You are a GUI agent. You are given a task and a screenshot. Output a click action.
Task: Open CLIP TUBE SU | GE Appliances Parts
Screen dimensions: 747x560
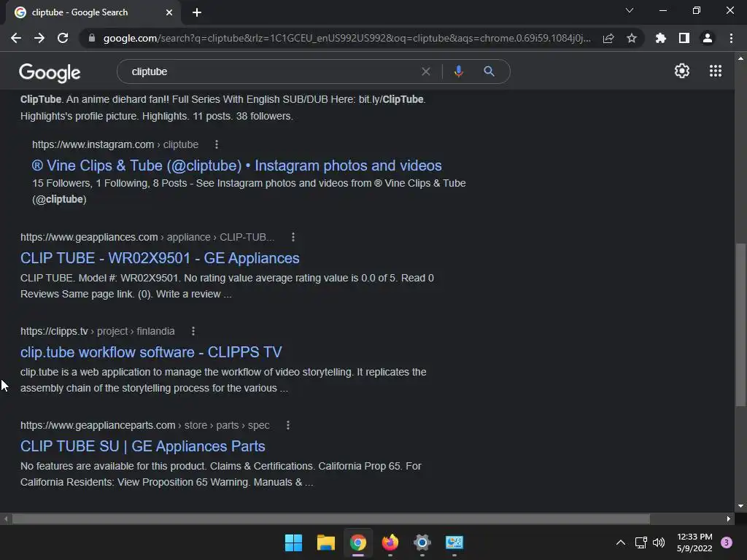click(x=142, y=446)
